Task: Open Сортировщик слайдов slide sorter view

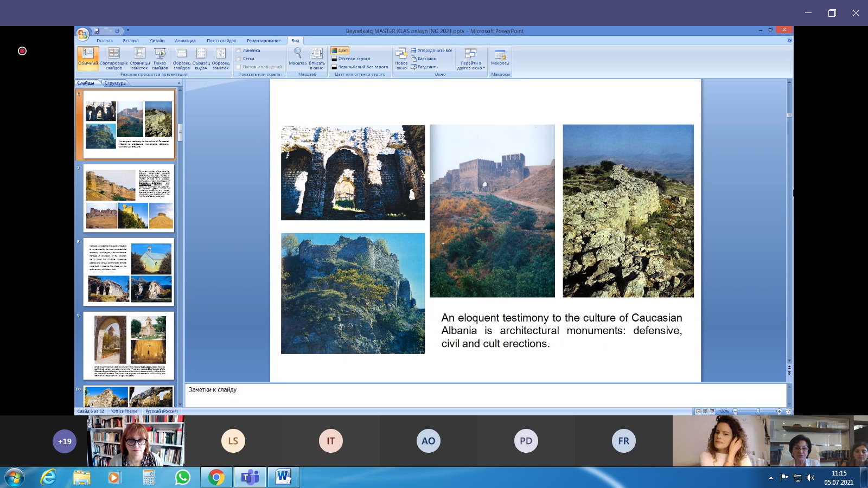Action: coord(114,59)
